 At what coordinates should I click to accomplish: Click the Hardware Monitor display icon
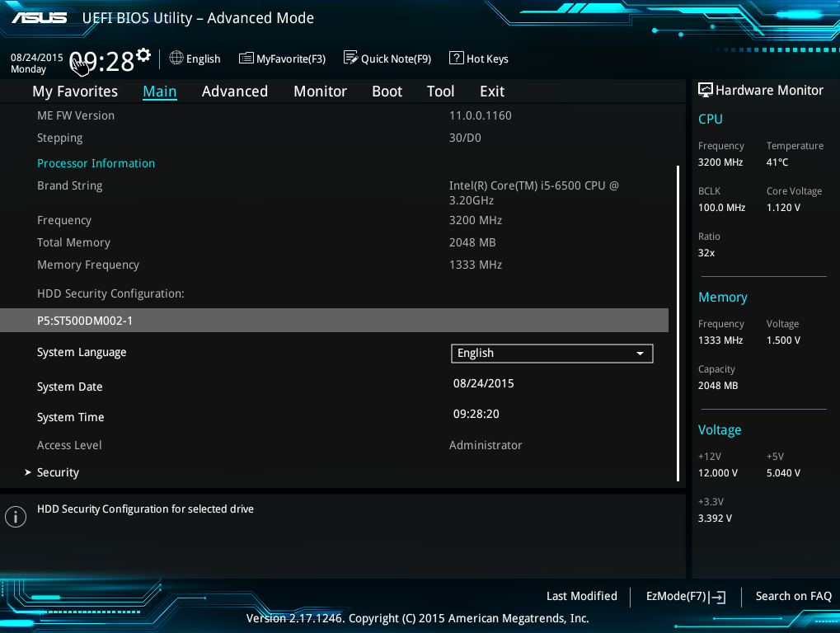pyautogui.click(x=706, y=90)
